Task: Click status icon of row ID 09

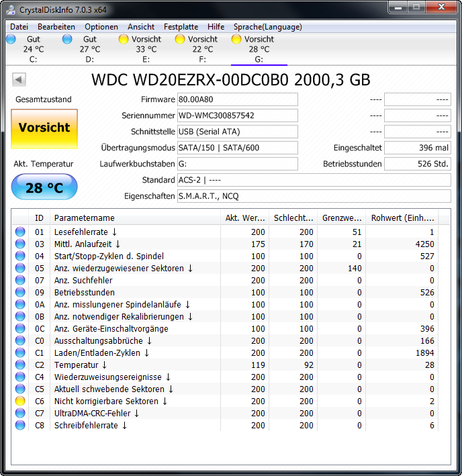Action: (x=20, y=292)
